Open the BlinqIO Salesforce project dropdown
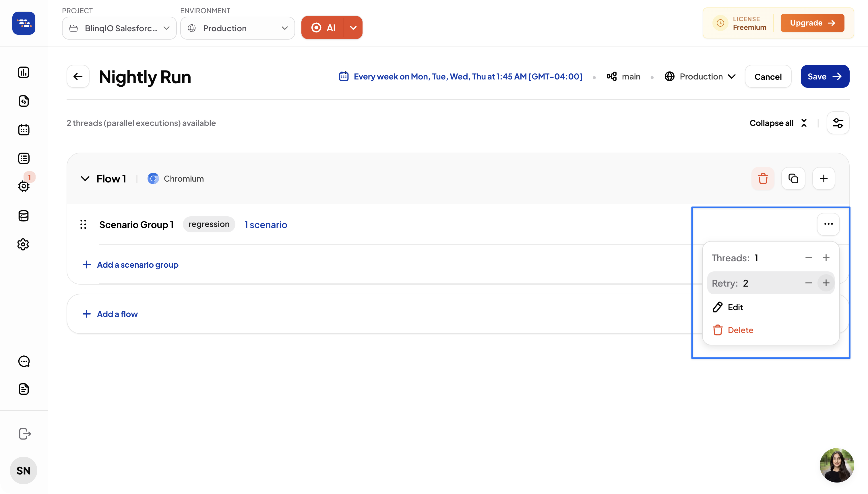This screenshot has height=494, width=868. click(119, 28)
